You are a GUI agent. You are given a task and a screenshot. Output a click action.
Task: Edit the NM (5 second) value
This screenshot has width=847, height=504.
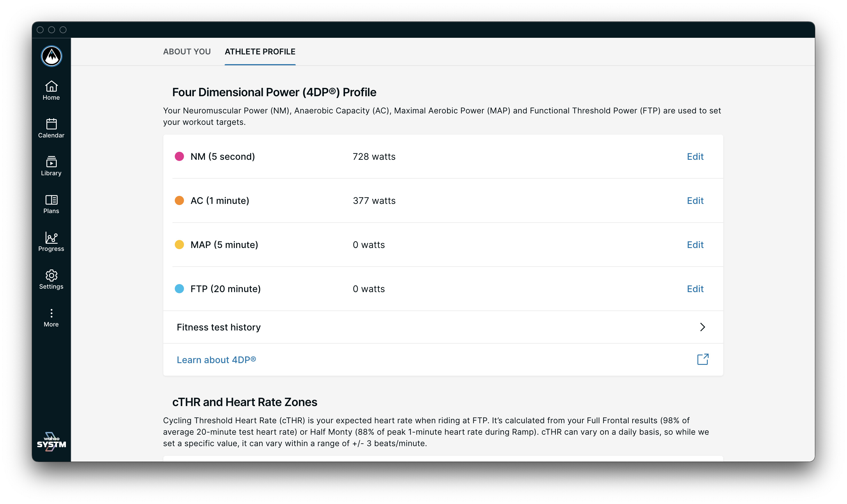[x=695, y=157]
